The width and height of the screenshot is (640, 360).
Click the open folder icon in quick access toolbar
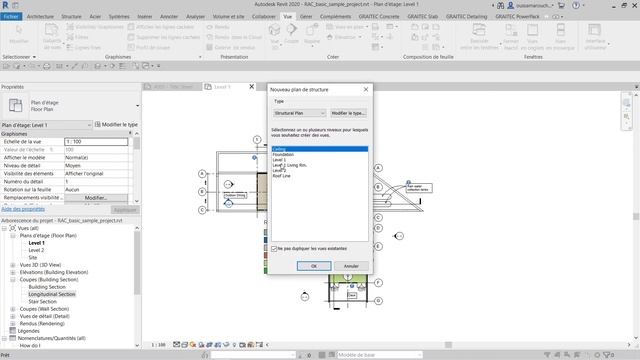click(7, 66)
